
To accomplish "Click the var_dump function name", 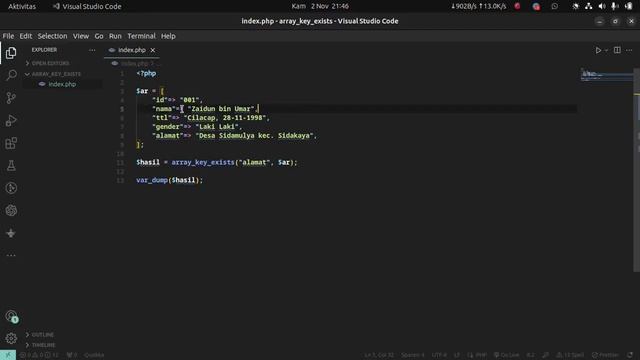I will tap(152, 180).
